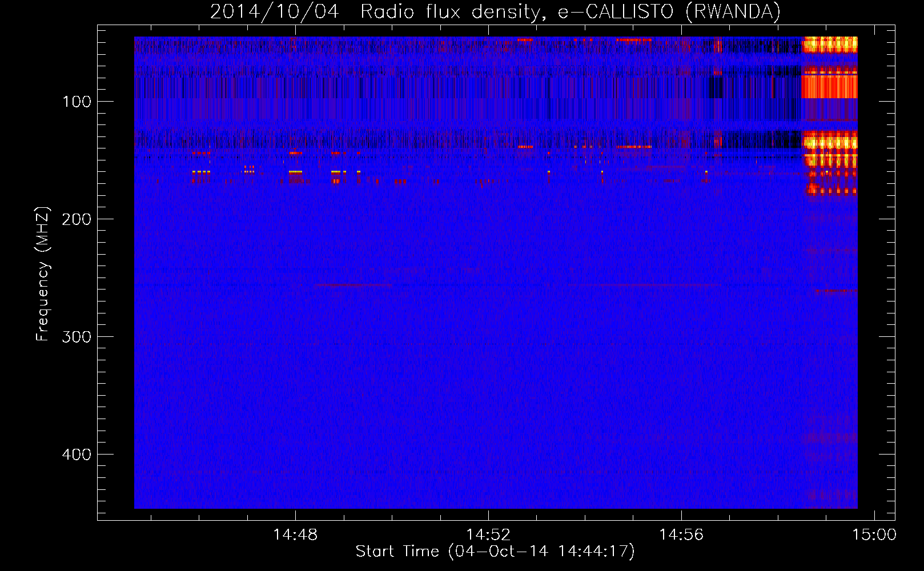Viewport: 924px width, 571px height.
Task: Click the 300 frequency tick label
Action: 77,337
